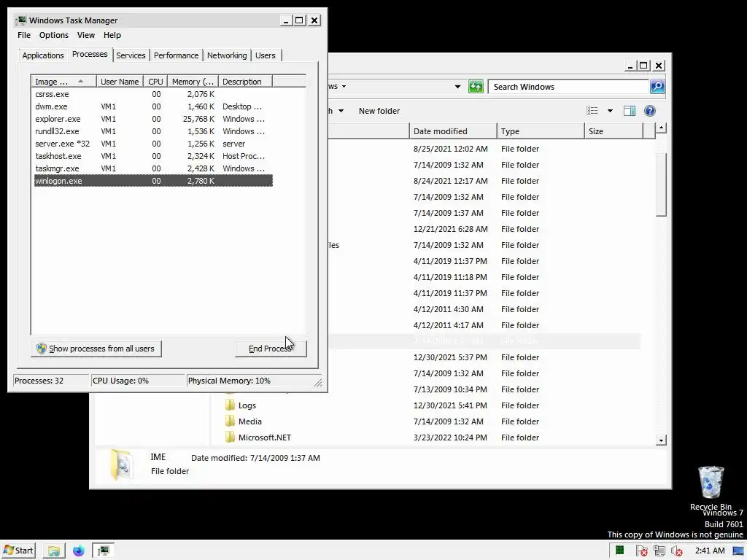The height and width of the screenshot is (560, 747).
Task: Click the Explorer vertical scrollbar thumb
Action: 661,184
